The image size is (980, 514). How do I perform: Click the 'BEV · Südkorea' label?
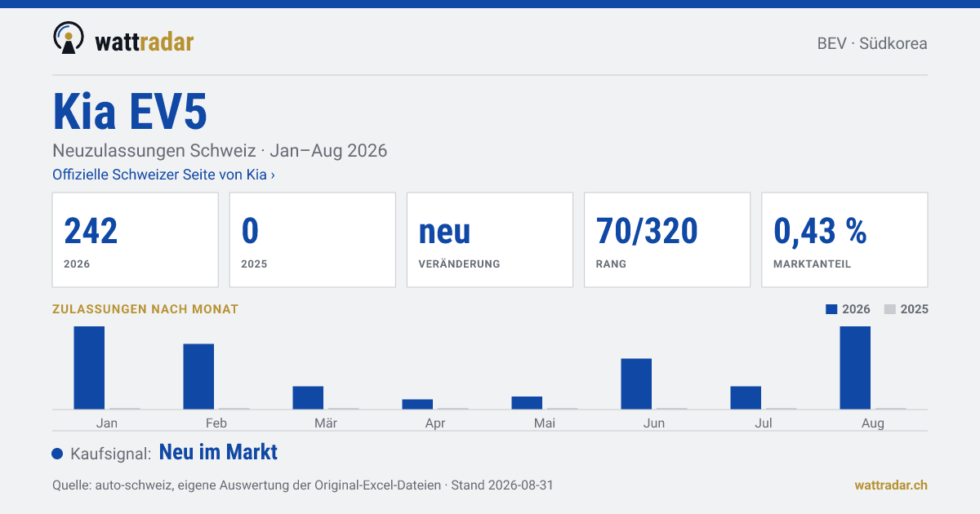[872, 43]
